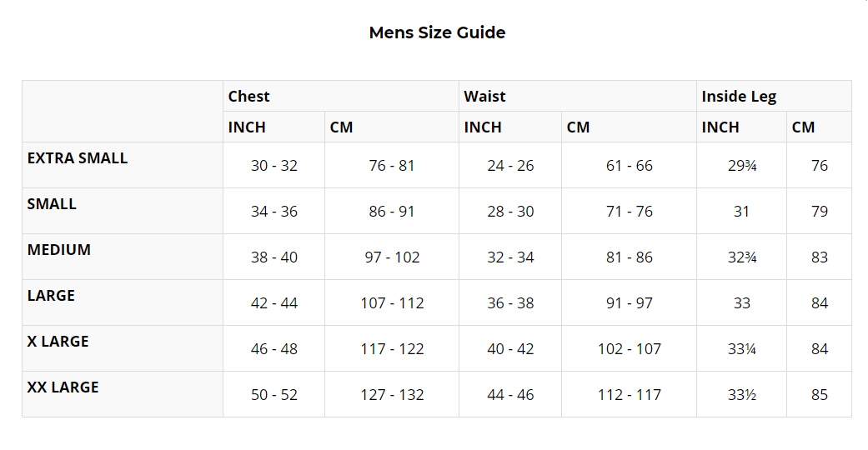Viewport: 868px width, 450px height.
Task: Click the 36 - 38 waist inch cell
Action: [x=510, y=303]
